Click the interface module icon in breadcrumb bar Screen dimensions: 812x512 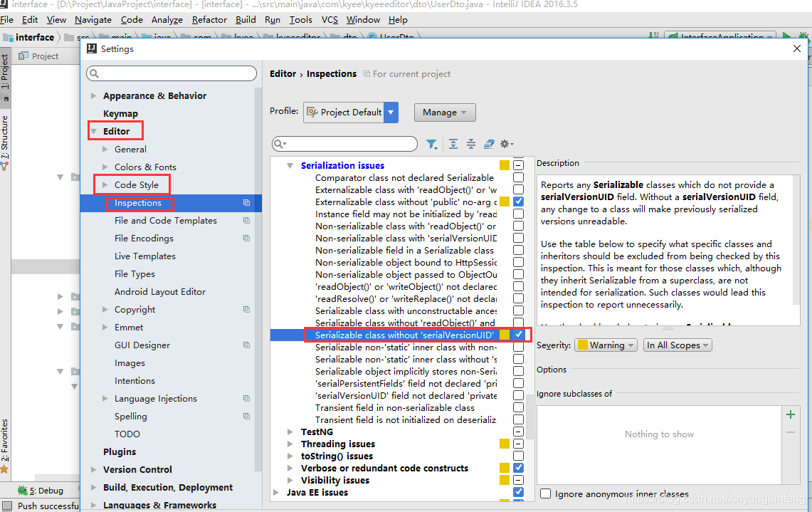pyautogui.click(x=8, y=37)
